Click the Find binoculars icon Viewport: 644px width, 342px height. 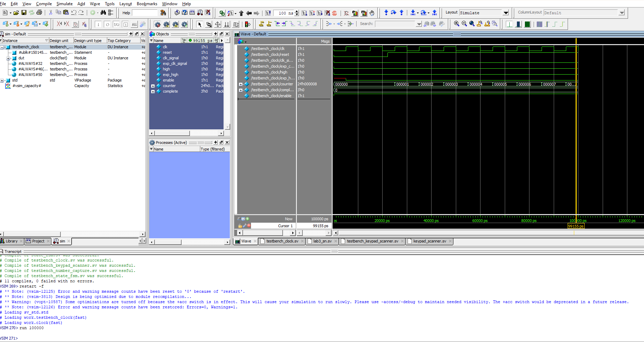click(103, 13)
